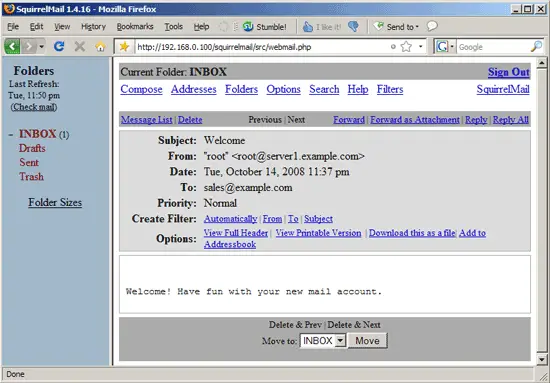Open the navigation history dropdown arrow
The width and height of the screenshot is (550, 383).
click(x=41, y=47)
